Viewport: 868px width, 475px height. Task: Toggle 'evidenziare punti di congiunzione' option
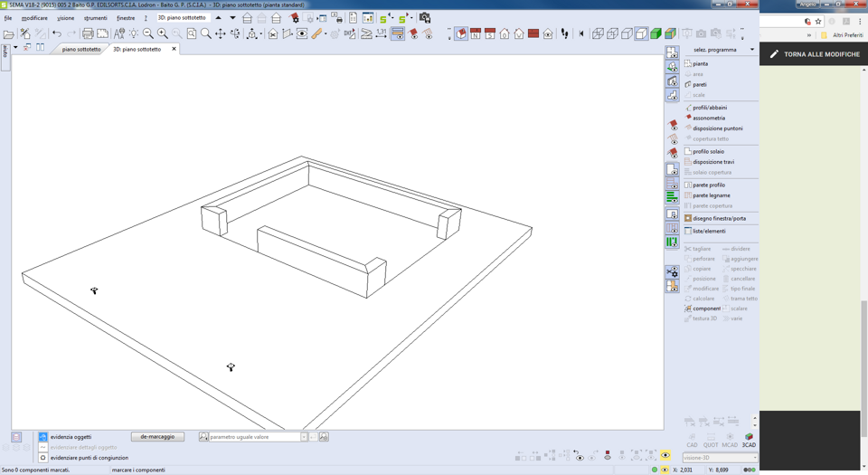42,458
